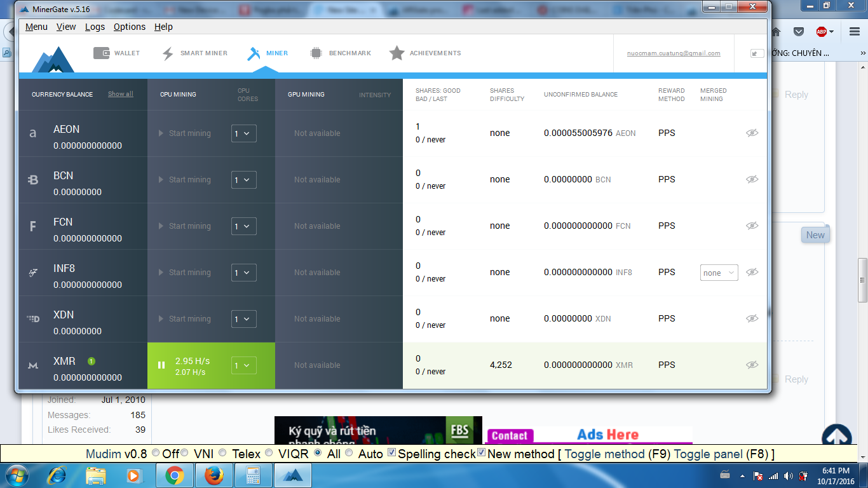The height and width of the screenshot is (488, 868).
Task: Select the All input method radio
Action: [318, 453]
